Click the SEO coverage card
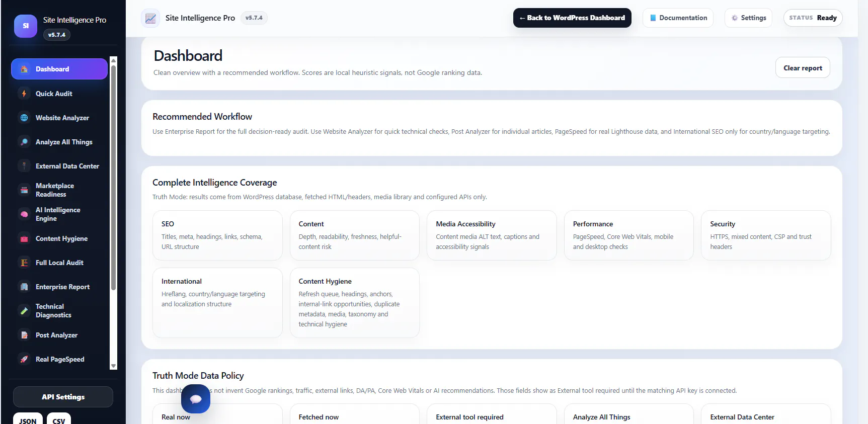Viewport: 868px width, 424px height. click(x=217, y=235)
